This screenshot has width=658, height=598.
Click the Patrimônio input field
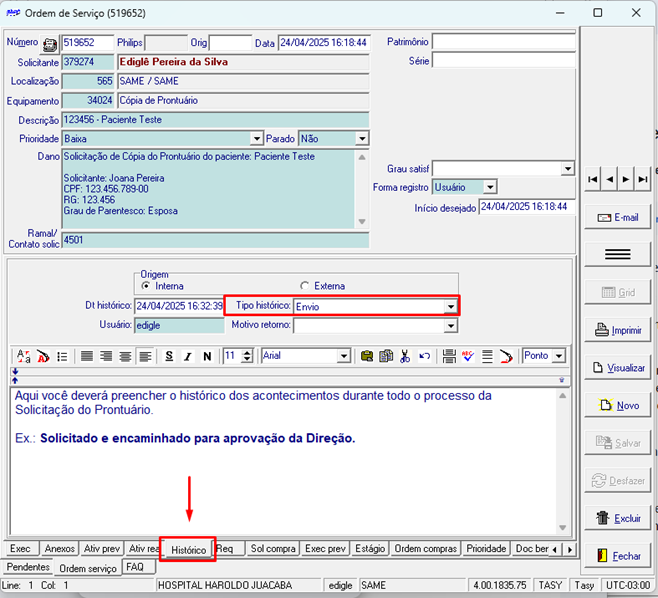[504, 42]
